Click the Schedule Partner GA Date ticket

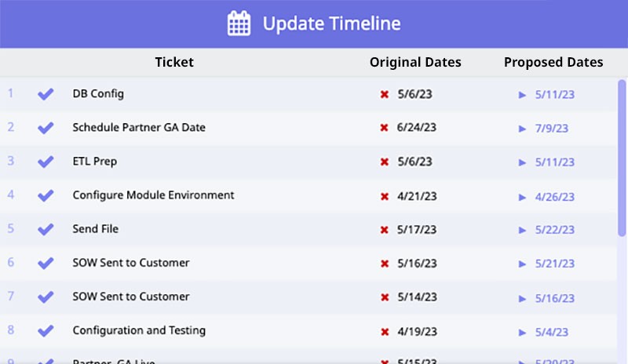tap(139, 127)
